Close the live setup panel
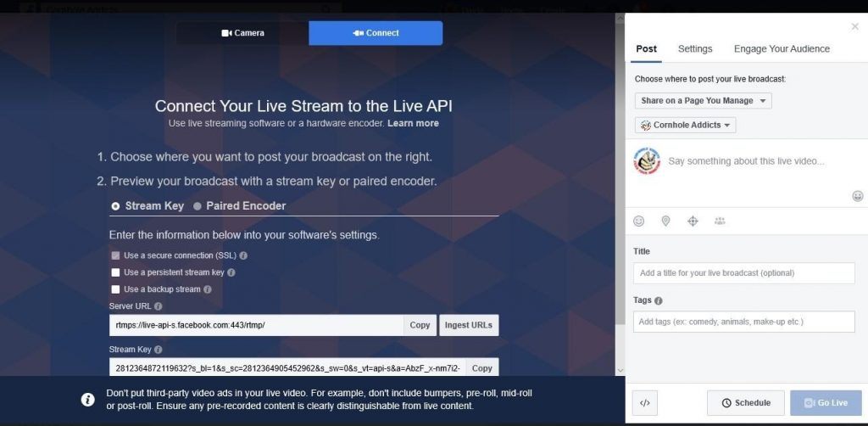This screenshot has width=868, height=426. click(854, 26)
